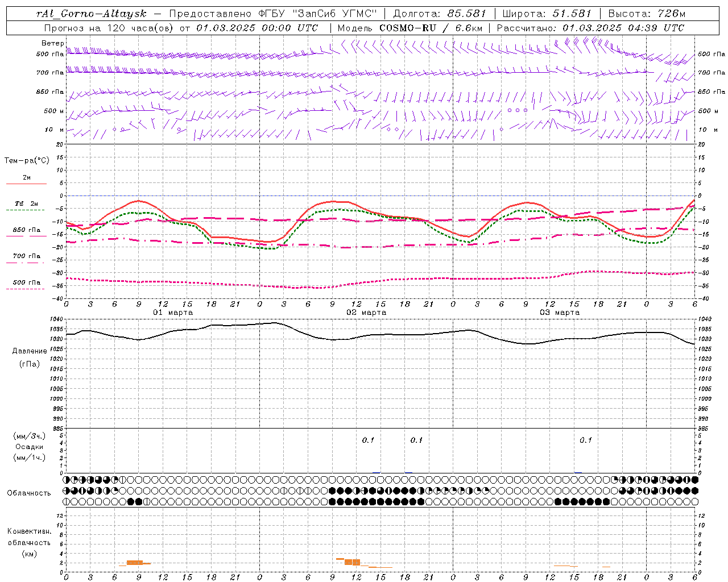Click the 'Широта: 51.581' value
Viewport: 728px width, 582px height.
point(547,14)
